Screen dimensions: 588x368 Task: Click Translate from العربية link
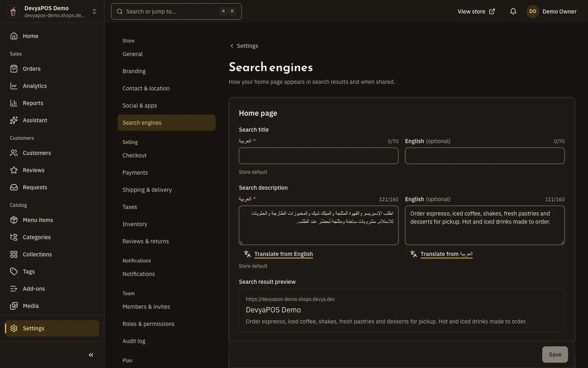[446, 254]
